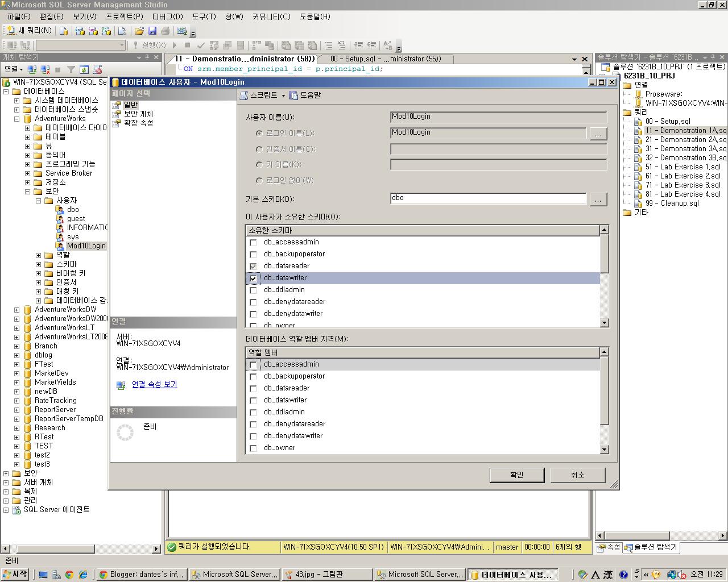
Task: Enable db_accessadmin role membership
Action: pos(253,364)
